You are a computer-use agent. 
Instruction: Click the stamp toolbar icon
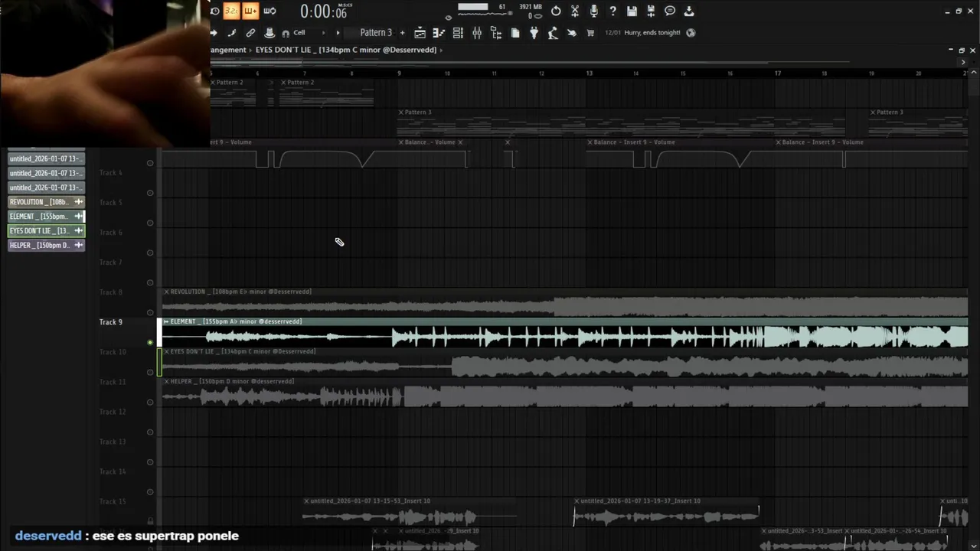(269, 33)
